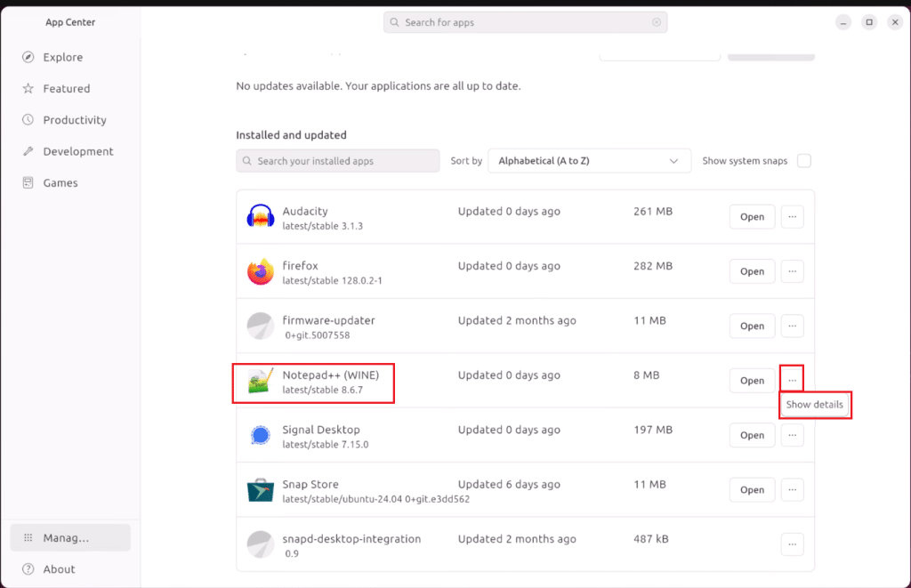911x588 pixels.
Task: Switch to the Games category
Action: coord(60,182)
